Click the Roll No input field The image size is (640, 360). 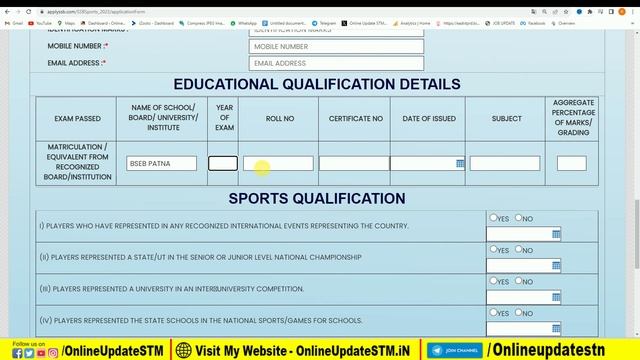[278, 163]
